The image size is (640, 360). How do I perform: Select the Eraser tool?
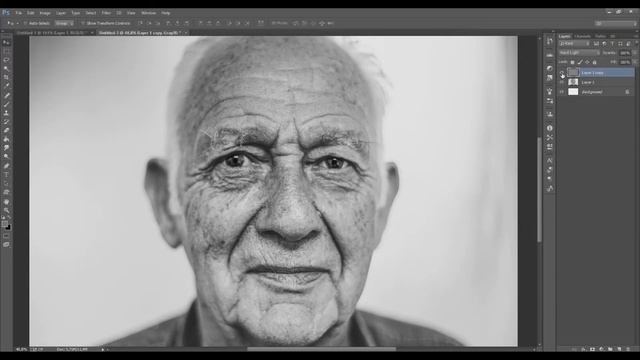click(x=7, y=131)
